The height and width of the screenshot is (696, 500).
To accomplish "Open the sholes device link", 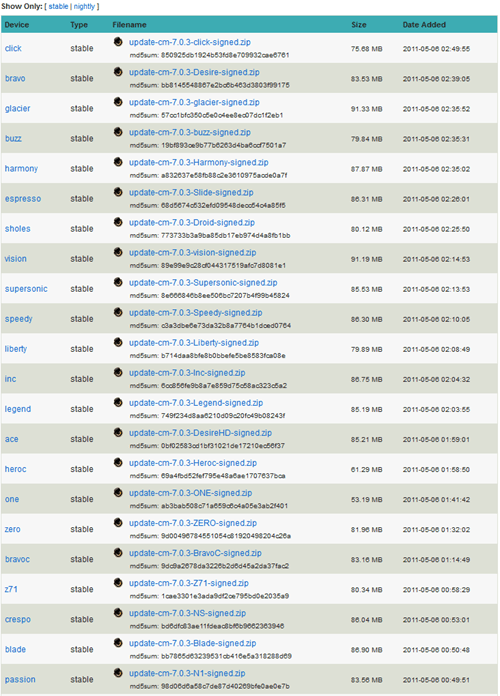I will 18,229.
